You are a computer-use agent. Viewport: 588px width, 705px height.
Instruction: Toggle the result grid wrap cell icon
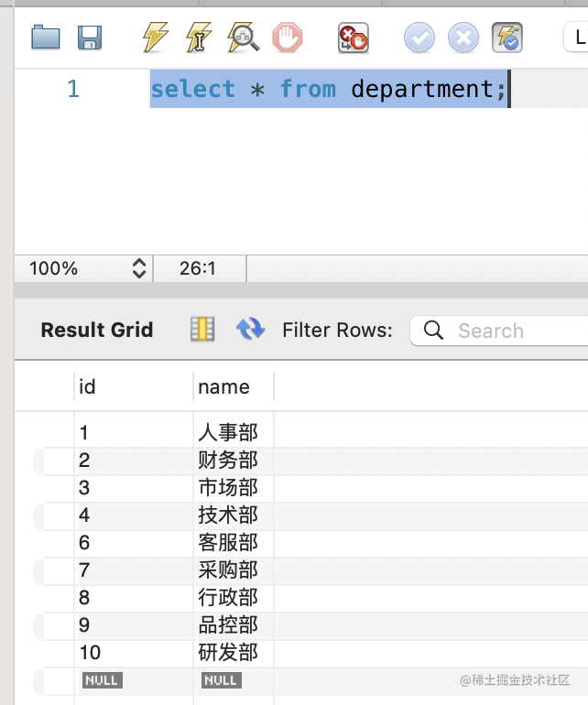[x=202, y=330]
